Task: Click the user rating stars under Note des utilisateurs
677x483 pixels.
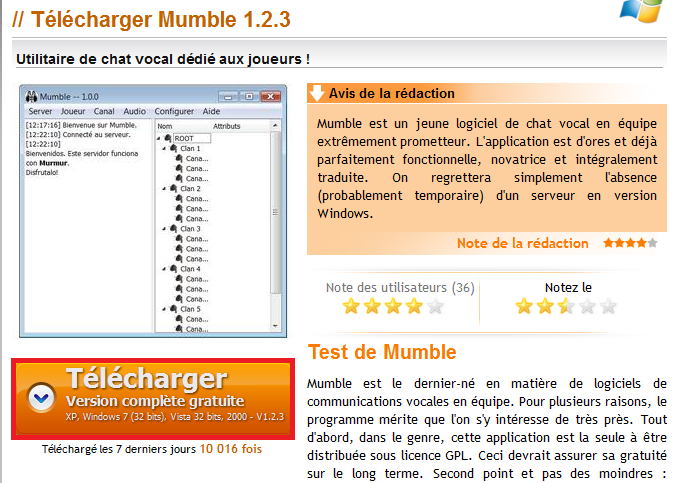Action: 393,306
